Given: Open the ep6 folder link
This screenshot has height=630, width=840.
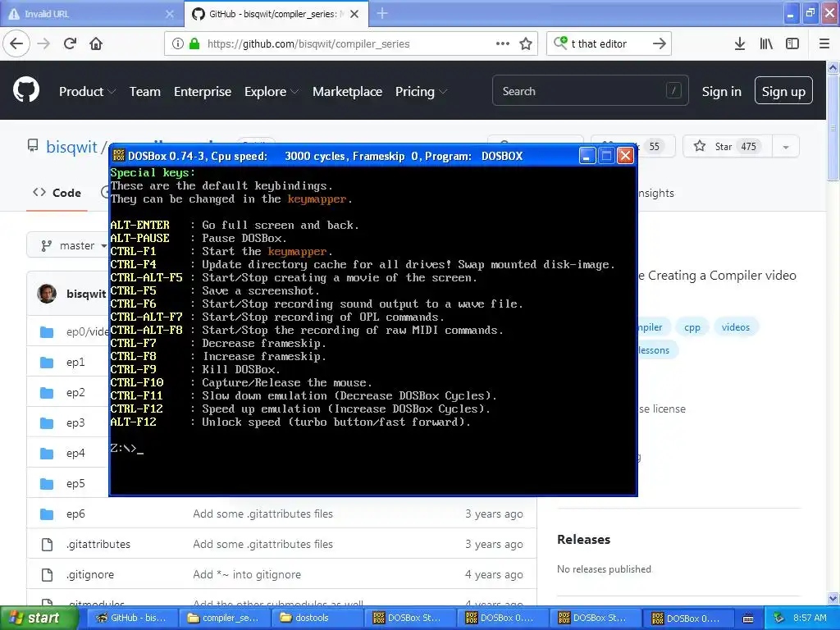Looking at the screenshot, I should [75, 514].
